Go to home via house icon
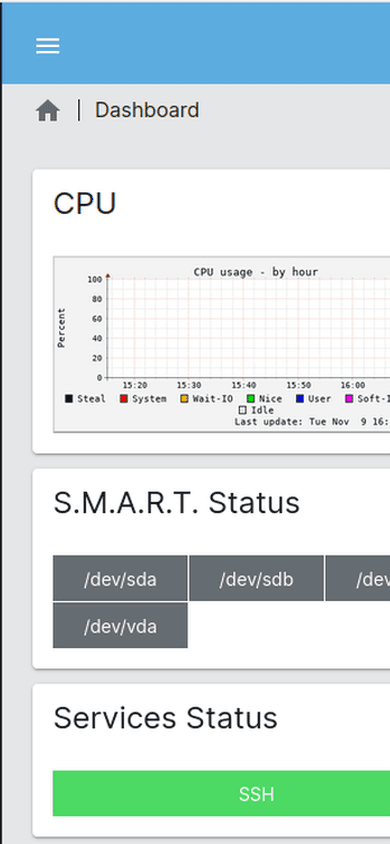 pos(48,111)
